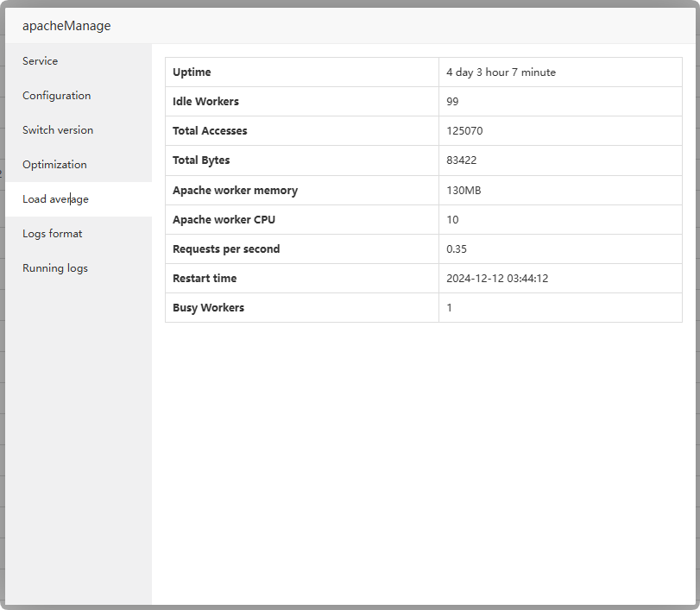Select the Total Bytes value 83422
This screenshot has height=610, width=700.
click(462, 160)
